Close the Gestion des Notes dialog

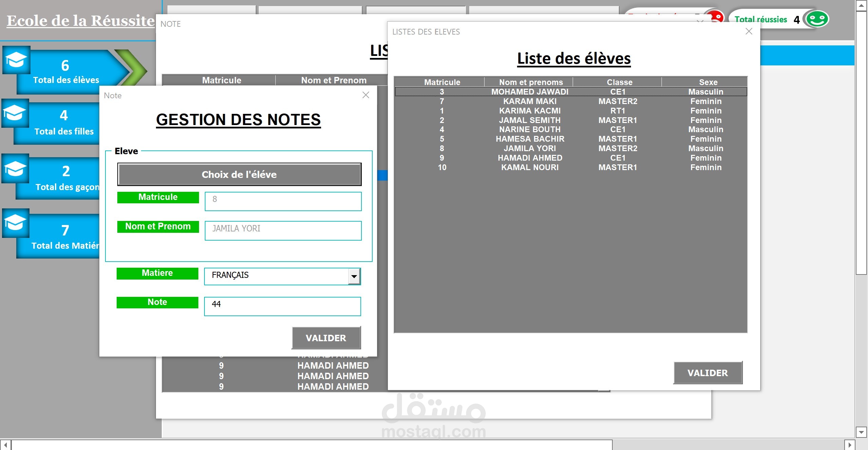pyautogui.click(x=366, y=95)
